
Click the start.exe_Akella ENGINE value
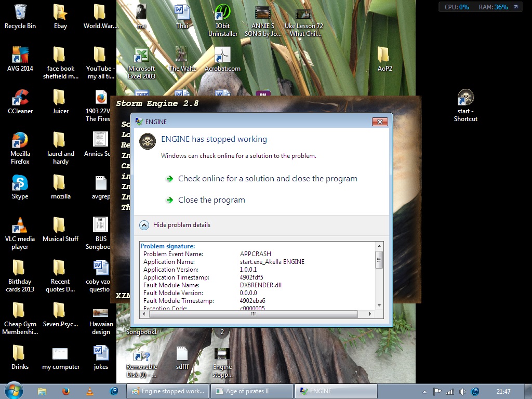pos(272,262)
